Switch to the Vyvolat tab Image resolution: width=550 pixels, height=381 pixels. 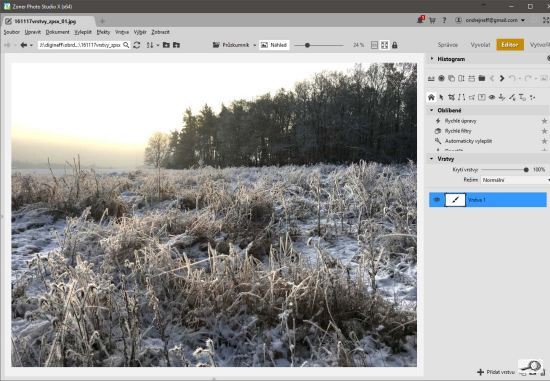point(480,45)
